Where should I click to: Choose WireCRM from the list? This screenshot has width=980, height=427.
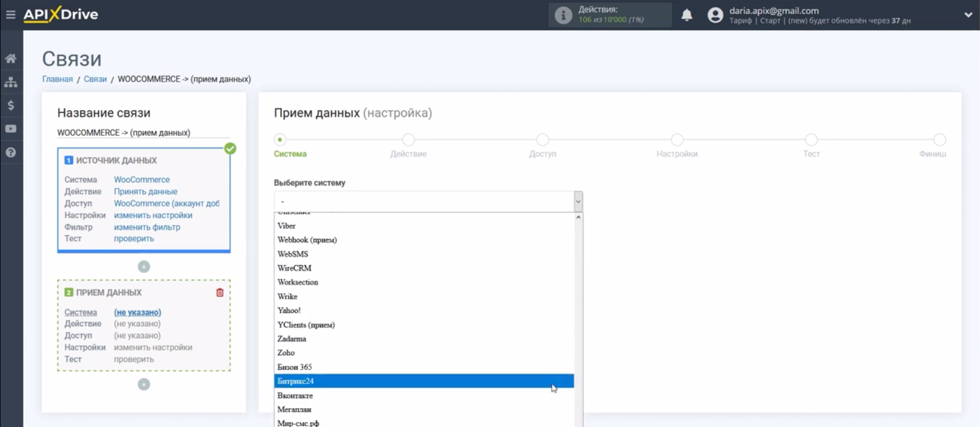pos(424,268)
